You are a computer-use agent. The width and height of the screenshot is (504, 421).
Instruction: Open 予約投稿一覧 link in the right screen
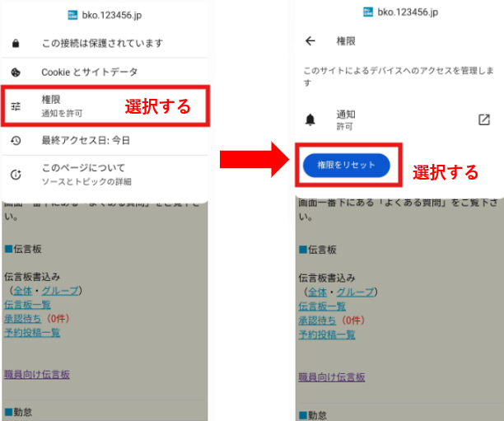(326, 334)
